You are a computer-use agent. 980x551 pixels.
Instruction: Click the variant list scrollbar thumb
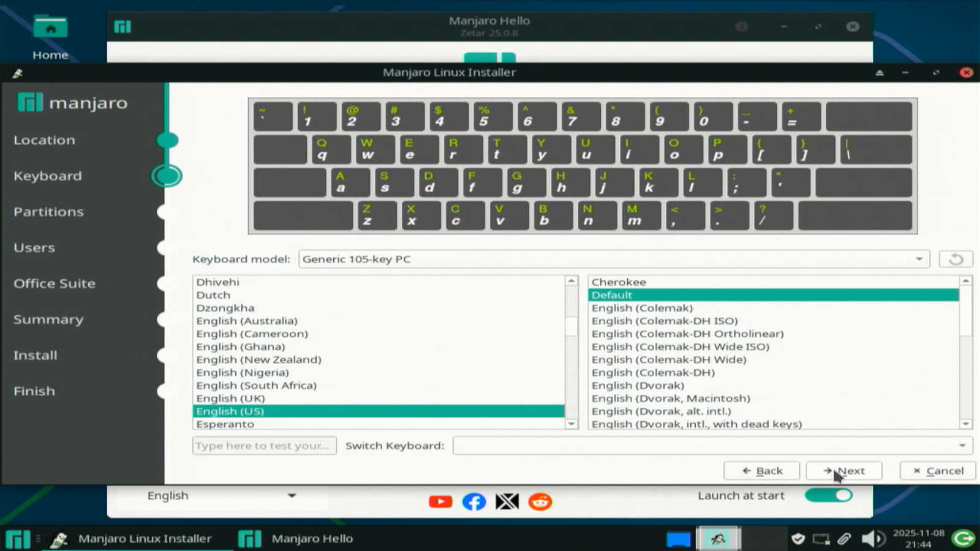[x=966, y=312]
